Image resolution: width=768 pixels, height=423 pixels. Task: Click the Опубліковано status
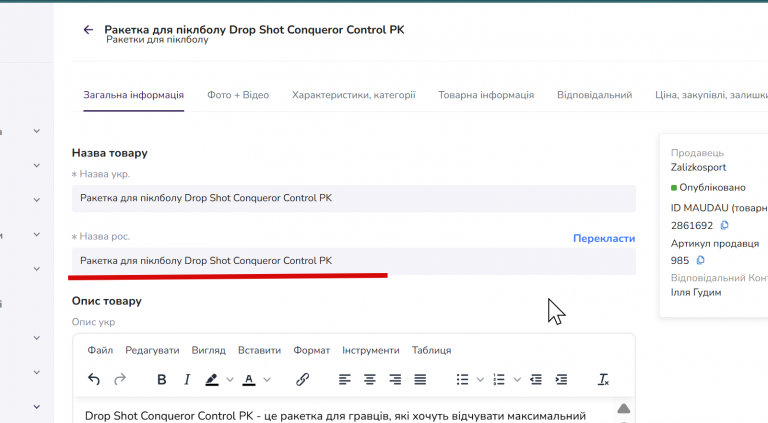pyautogui.click(x=708, y=188)
